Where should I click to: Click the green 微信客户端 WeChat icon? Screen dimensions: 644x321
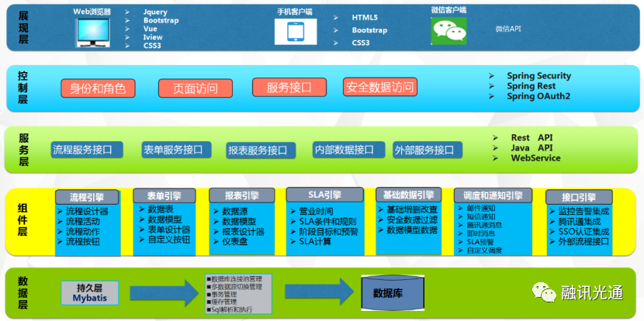tap(449, 31)
